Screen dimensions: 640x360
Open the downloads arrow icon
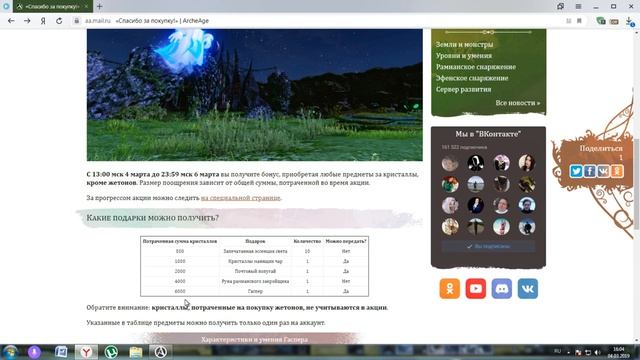(x=629, y=22)
